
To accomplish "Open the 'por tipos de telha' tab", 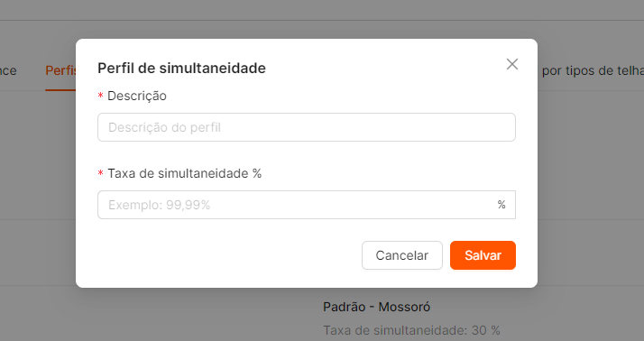I will (593, 70).
